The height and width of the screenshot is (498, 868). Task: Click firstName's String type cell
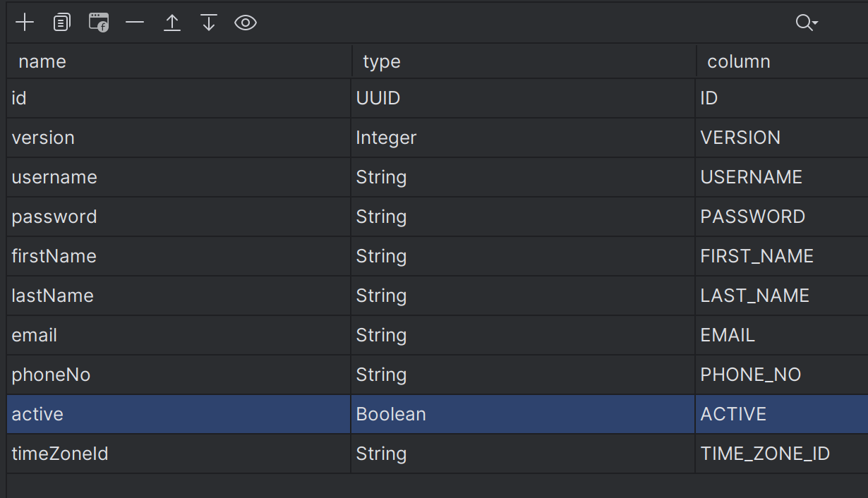pyautogui.click(x=523, y=256)
